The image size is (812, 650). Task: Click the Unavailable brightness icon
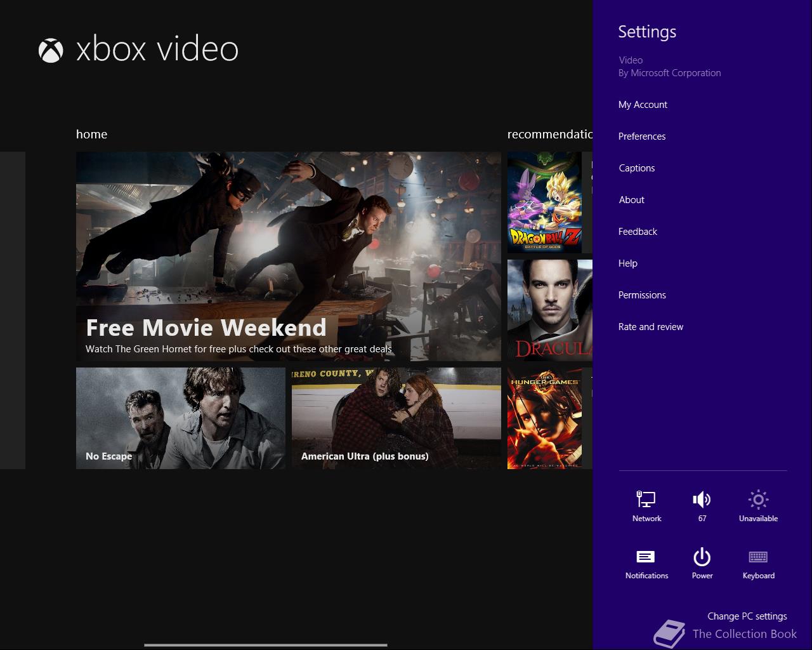(x=758, y=500)
